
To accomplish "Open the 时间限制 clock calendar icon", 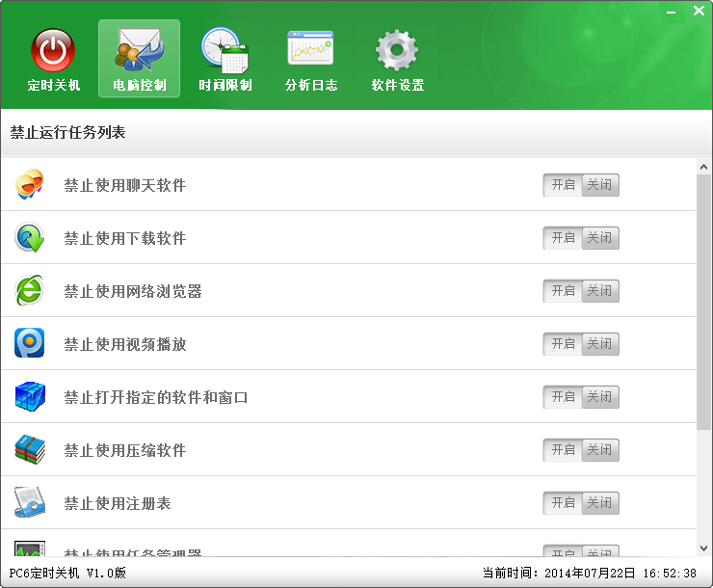I will (224, 51).
